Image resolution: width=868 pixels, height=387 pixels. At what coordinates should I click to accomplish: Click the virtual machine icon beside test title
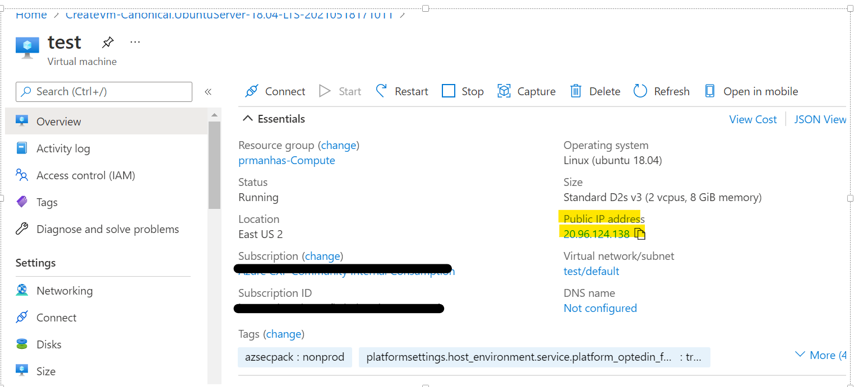click(x=27, y=47)
